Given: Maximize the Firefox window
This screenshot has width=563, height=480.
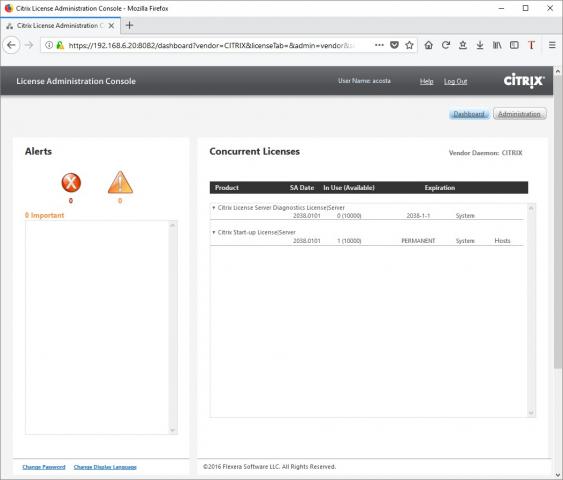Looking at the screenshot, I should tap(525, 8).
